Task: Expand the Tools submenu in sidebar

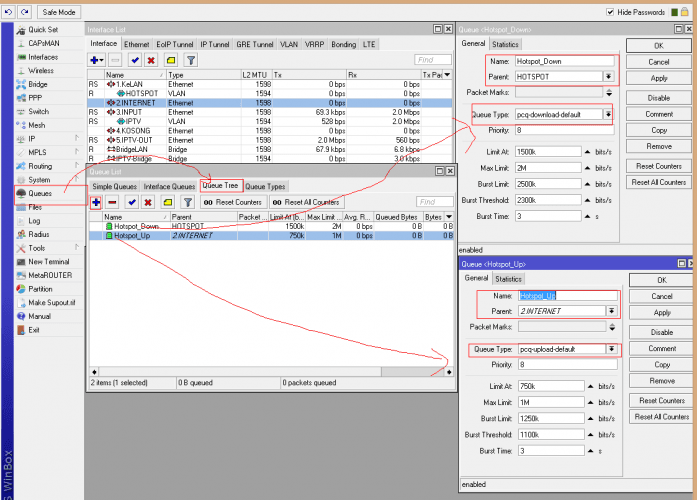Action: pyautogui.click(x=36, y=248)
